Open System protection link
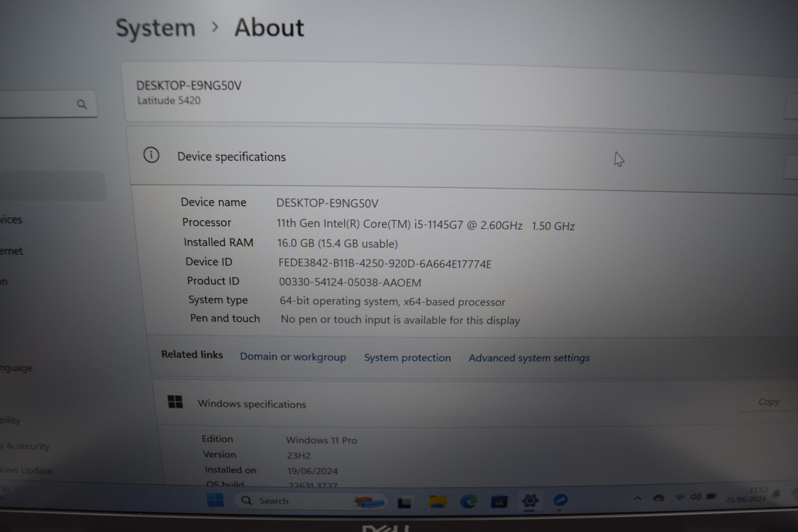Image resolution: width=798 pixels, height=532 pixels. tap(407, 357)
